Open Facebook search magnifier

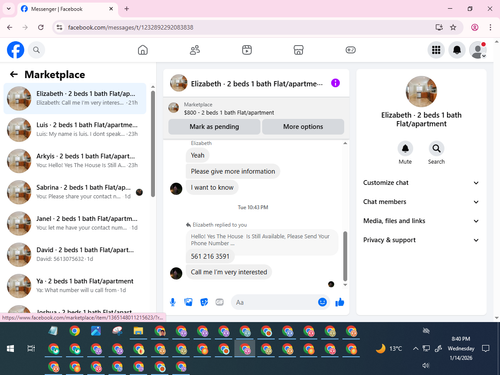point(36,50)
